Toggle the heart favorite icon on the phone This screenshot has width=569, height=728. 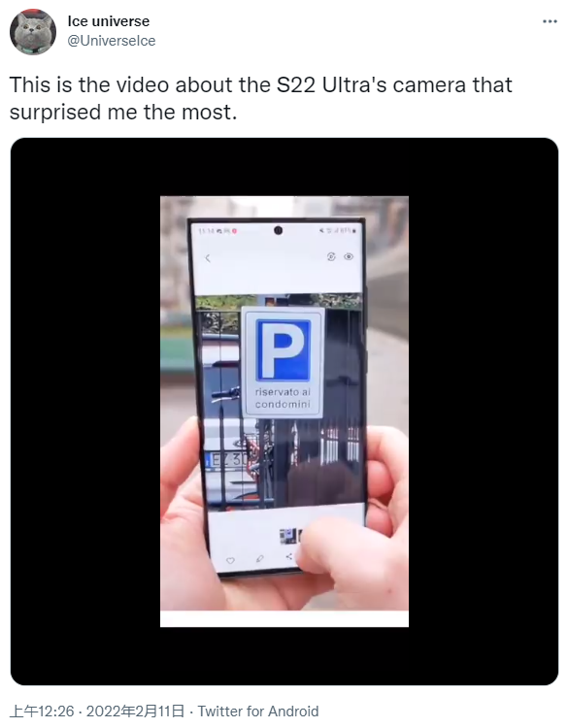click(x=230, y=560)
